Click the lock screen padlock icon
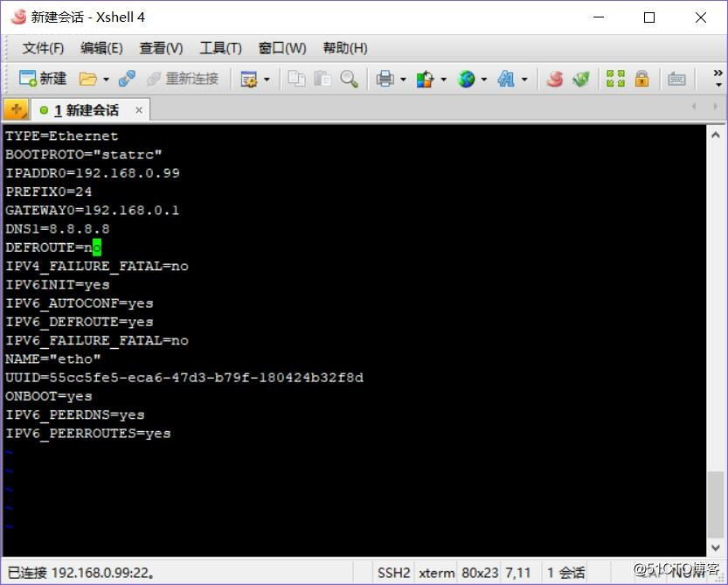 pyautogui.click(x=641, y=79)
